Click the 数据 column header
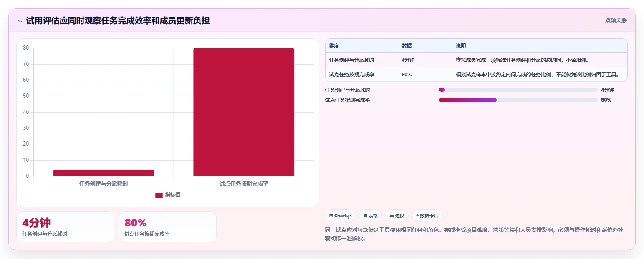The height and width of the screenshot is (259, 644). 407,46
